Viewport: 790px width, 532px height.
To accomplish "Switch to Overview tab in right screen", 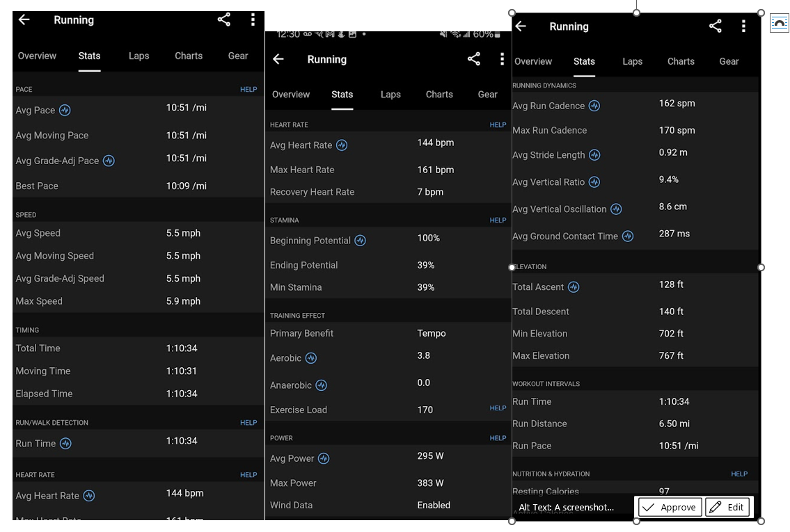I will [x=533, y=61].
